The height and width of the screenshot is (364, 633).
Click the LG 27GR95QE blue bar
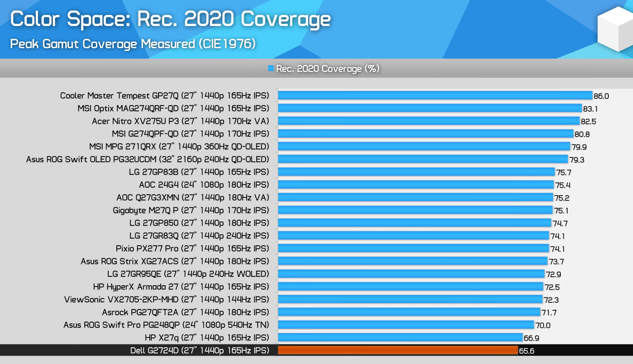tap(411, 274)
